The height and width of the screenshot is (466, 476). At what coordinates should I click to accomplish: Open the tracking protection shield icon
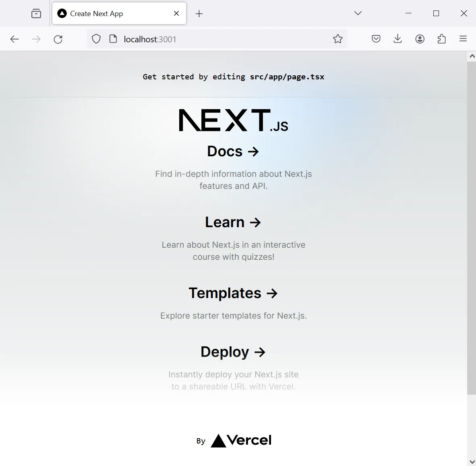(x=96, y=39)
